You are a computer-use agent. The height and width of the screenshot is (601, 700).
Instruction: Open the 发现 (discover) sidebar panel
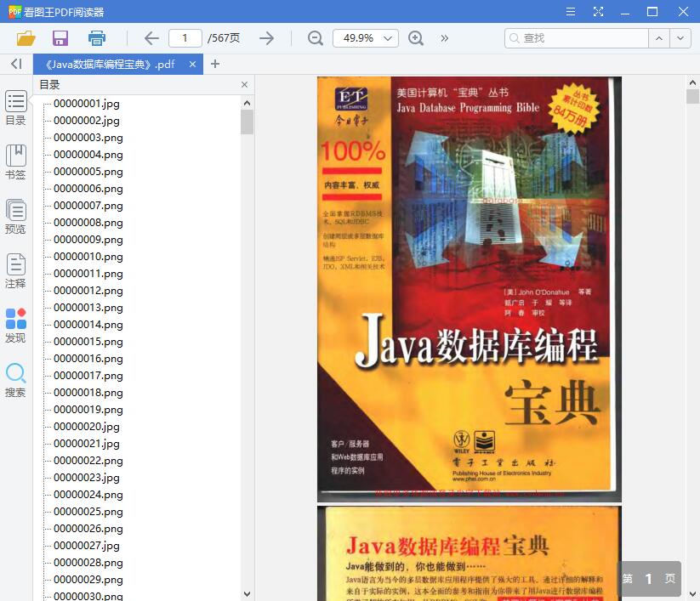[x=15, y=326]
